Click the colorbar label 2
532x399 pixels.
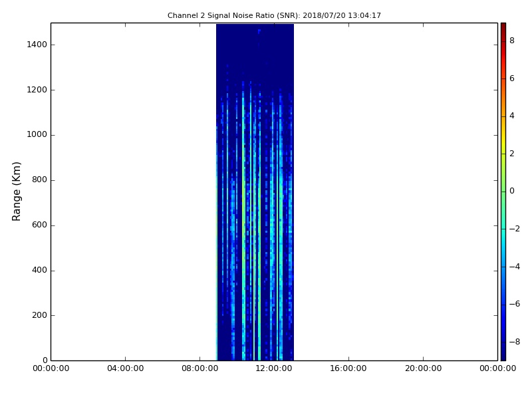pyautogui.click(x=512, y=154)
